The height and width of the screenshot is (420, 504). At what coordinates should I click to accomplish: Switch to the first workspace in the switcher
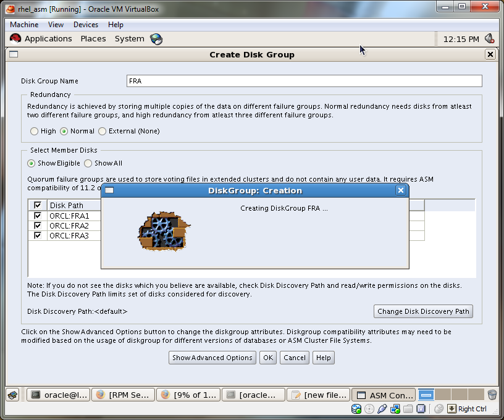point(426,395)
